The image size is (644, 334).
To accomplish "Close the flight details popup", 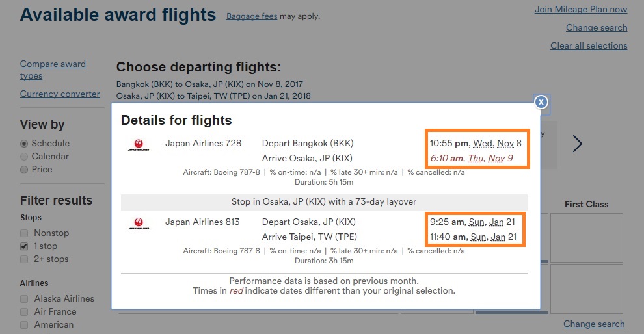I will [x=541, y=102].
